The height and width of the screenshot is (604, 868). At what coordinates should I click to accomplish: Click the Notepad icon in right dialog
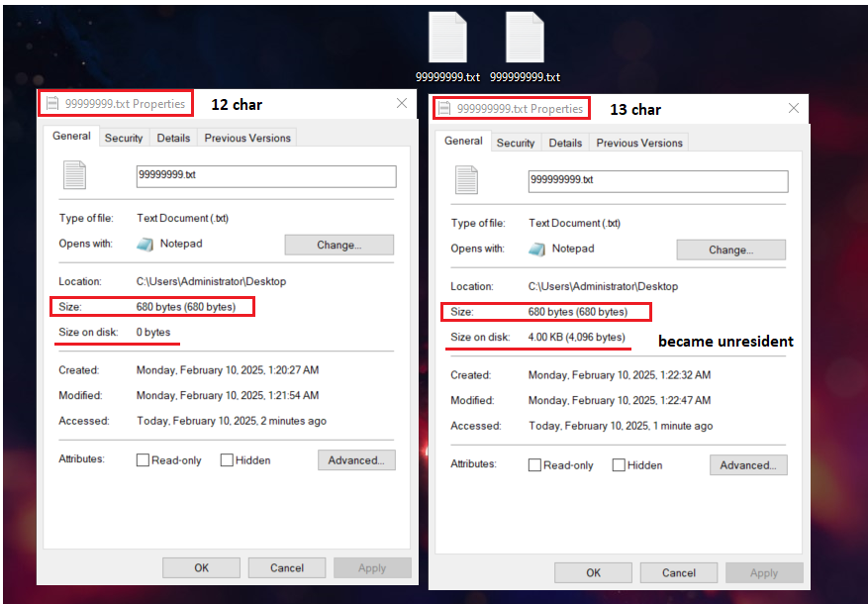pos(537,250)
